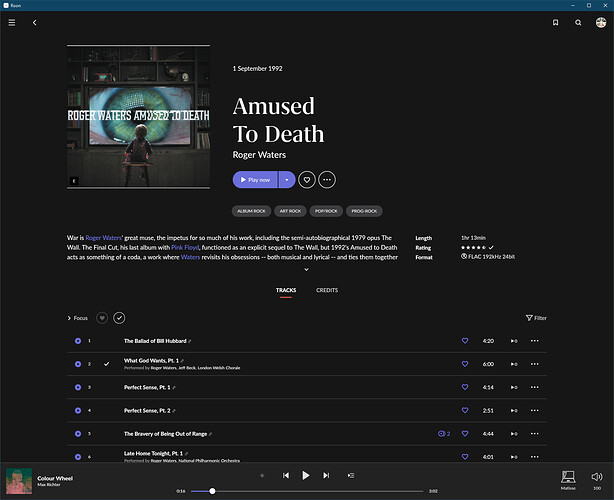Open the search magnifier
614x500 pixels.
click(x=578, y=23)
